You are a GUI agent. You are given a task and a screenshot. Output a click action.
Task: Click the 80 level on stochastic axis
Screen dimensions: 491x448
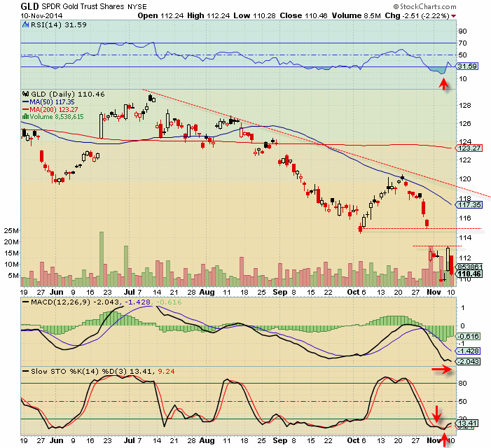tap(462, 383)
